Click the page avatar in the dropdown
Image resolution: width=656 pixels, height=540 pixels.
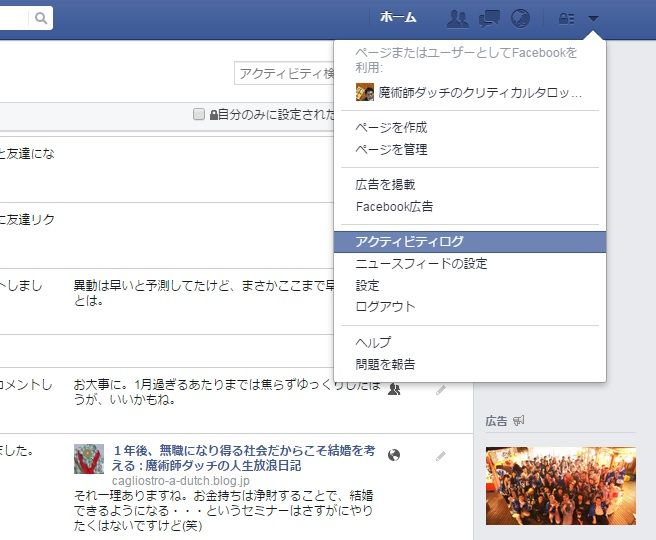click(x=364, y=92)
